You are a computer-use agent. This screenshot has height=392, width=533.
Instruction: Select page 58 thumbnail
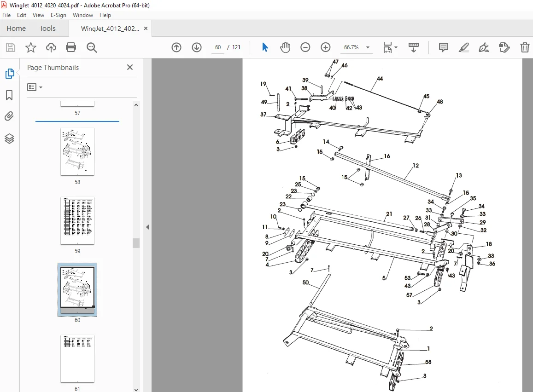coord(77,152)
